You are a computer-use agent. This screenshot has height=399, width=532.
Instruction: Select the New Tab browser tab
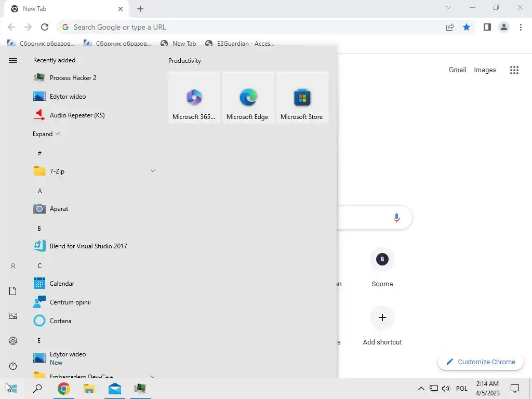click(66, 9)
